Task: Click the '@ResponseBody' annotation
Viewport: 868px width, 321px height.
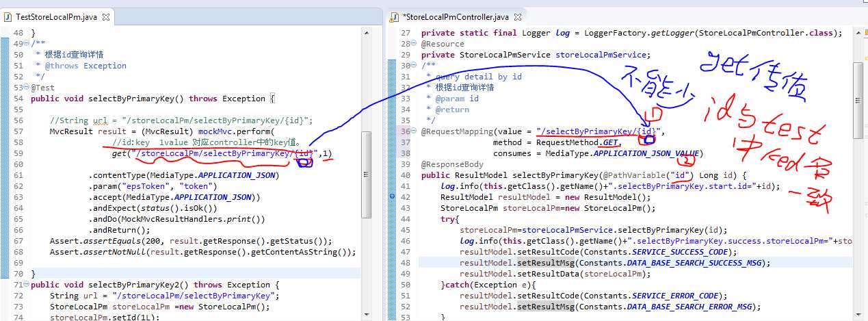Action: [x=452, y=164]
